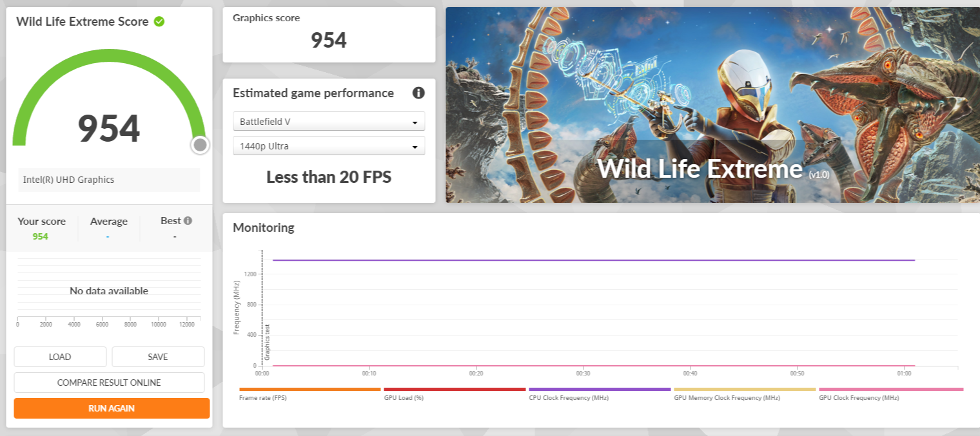Click the green validation checkmark icon

pos(159,21)
